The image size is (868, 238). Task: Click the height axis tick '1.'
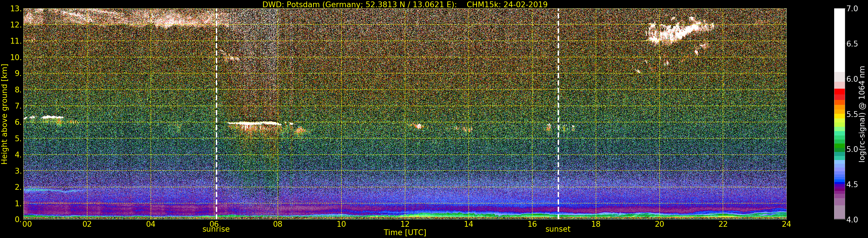point(18,203)
